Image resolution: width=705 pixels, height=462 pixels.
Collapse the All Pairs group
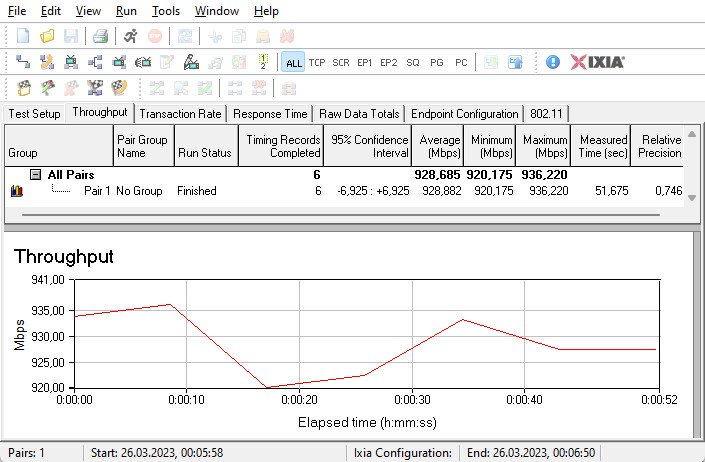tap(36, 174)
